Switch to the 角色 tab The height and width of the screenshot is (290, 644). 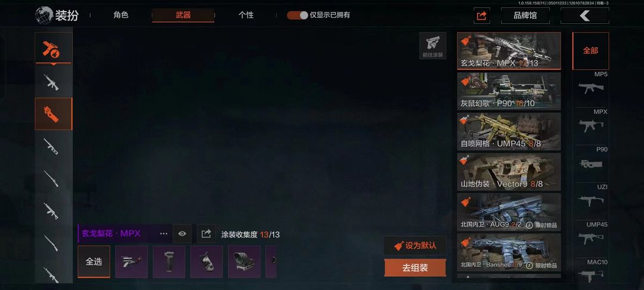pos(121,15)
